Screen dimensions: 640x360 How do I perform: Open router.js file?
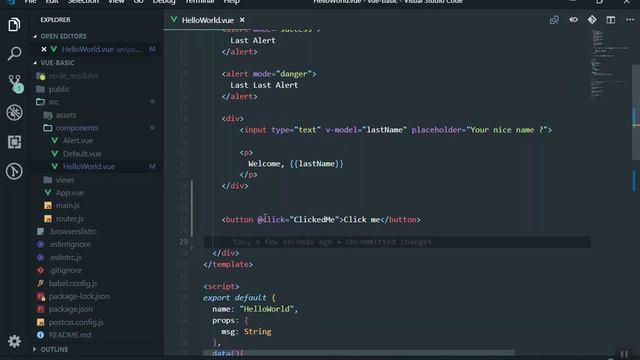tap(69, 218)
